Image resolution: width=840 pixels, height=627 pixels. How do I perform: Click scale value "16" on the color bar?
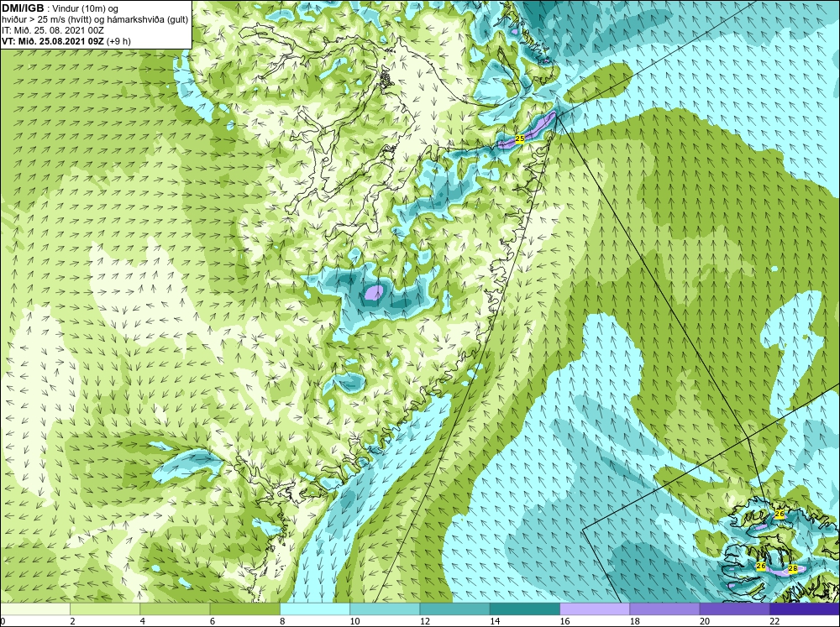tap(564, 621)
